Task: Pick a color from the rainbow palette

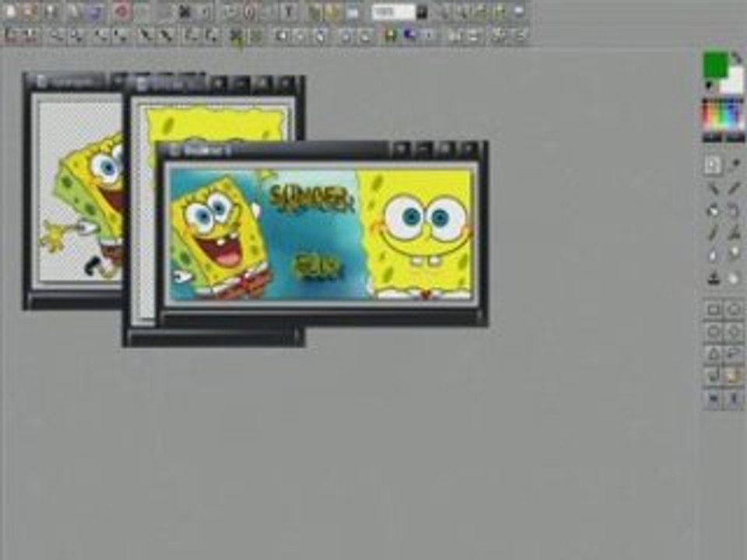Action: (x=723, y=115)
